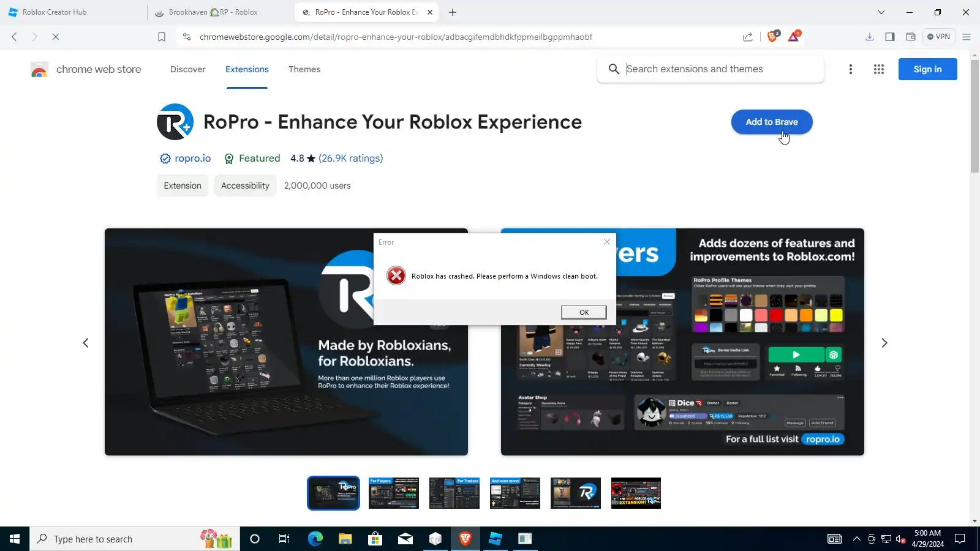The image size is (980, 551).
Task: Click the Featured badge
Action: tap(252, 159)
